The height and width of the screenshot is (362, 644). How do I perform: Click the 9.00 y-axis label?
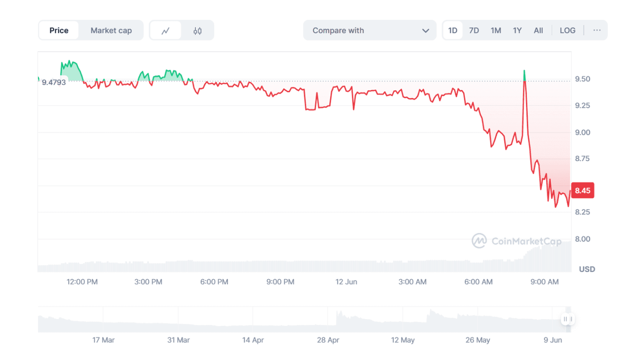pos(583,132)
